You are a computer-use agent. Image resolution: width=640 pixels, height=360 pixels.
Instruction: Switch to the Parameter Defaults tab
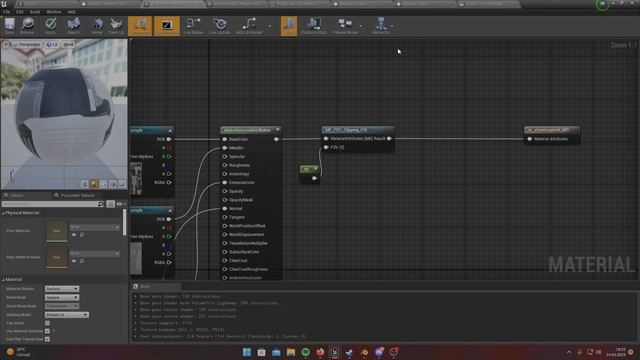[x=74, y=196]
